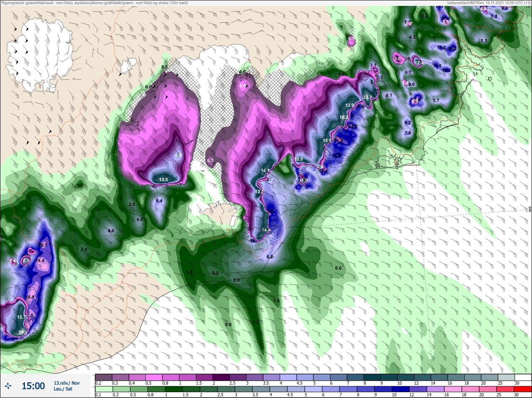Click the 13.5 precipitation value on map

point(164,179)
